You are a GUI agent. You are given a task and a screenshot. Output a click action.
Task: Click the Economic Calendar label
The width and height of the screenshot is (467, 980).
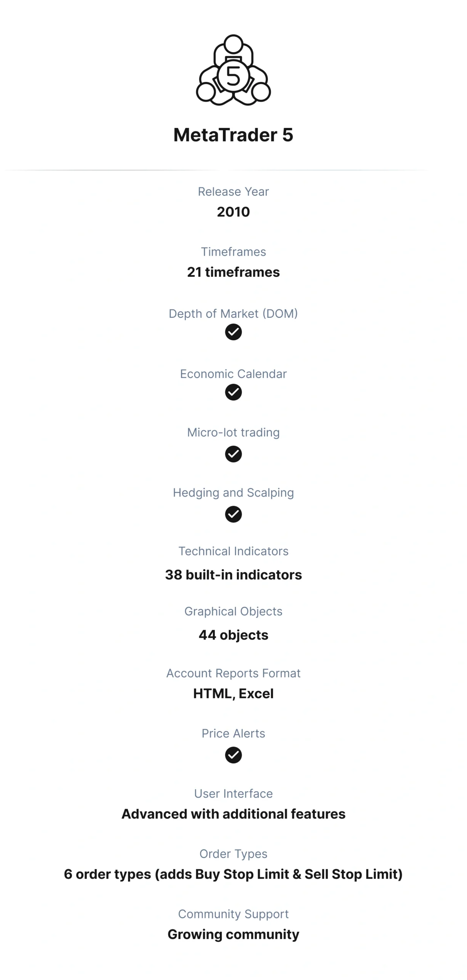coord(233,374)
